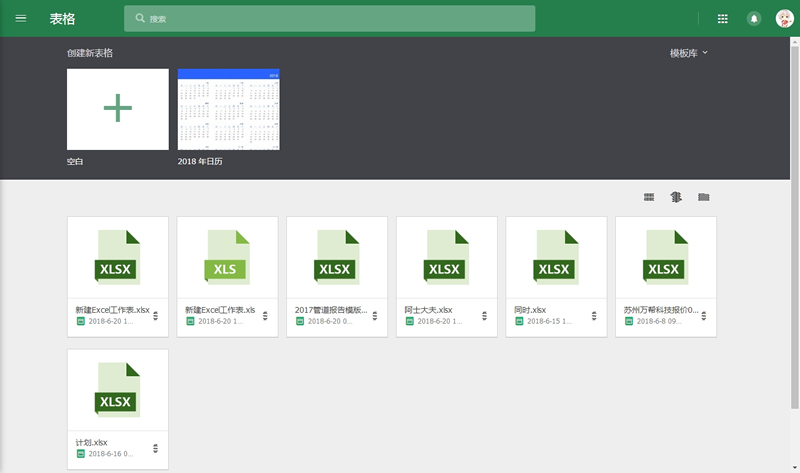Open more options for 阿士大夫.xlsx
The width and height of the screenshot is (800, 473).
[485, 316]
